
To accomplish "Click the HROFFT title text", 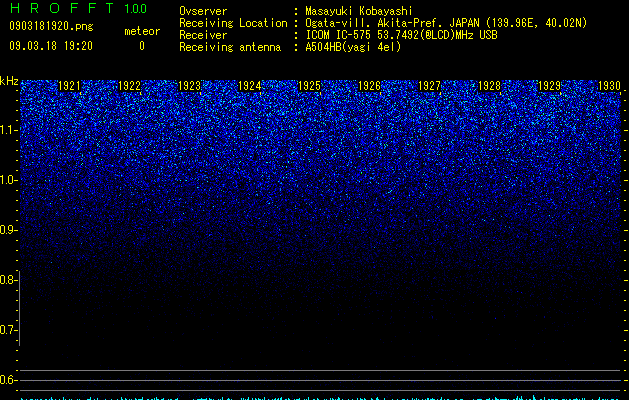I will tap(62, 8).
